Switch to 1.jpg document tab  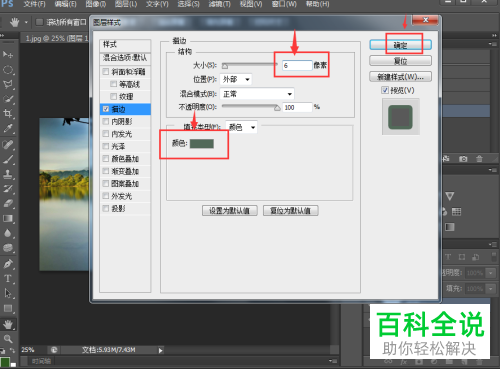(x=56, y=39)
